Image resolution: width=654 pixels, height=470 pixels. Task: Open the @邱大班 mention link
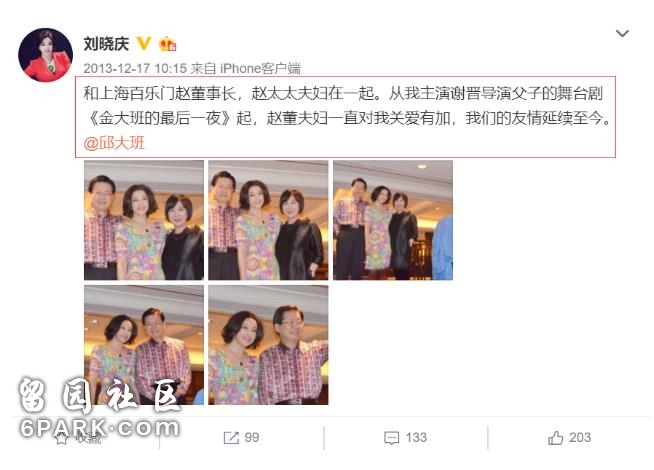click(x=114, y=143)
